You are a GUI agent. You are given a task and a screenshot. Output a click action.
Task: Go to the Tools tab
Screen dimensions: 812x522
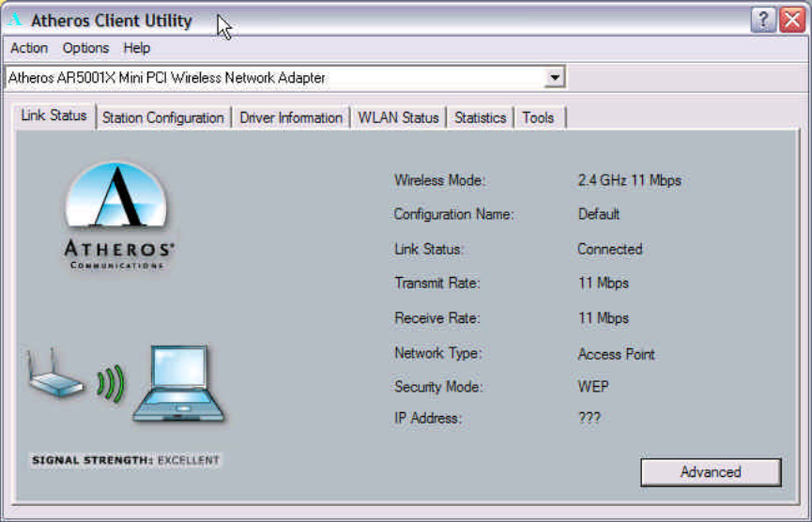pos(539,118)
